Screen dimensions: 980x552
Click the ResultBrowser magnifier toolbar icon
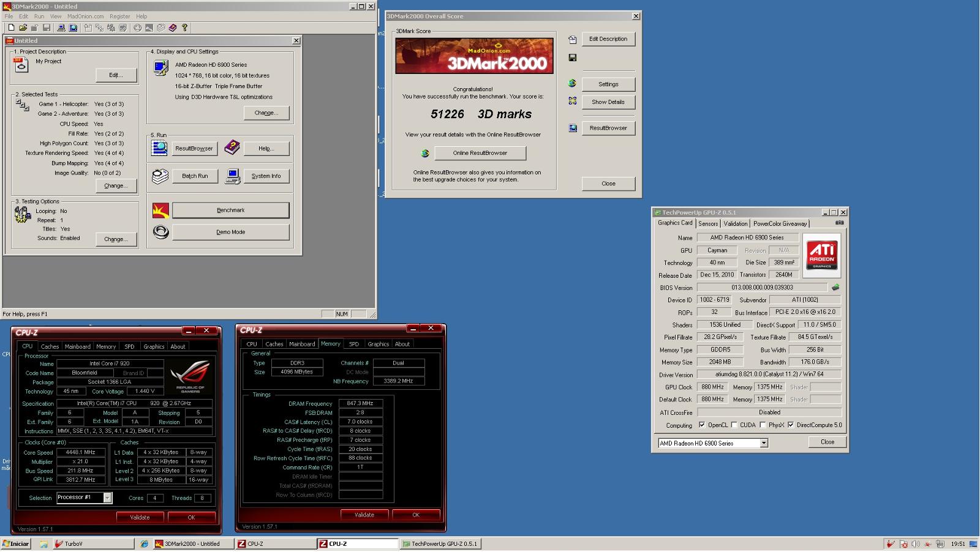tap(73, 28)
